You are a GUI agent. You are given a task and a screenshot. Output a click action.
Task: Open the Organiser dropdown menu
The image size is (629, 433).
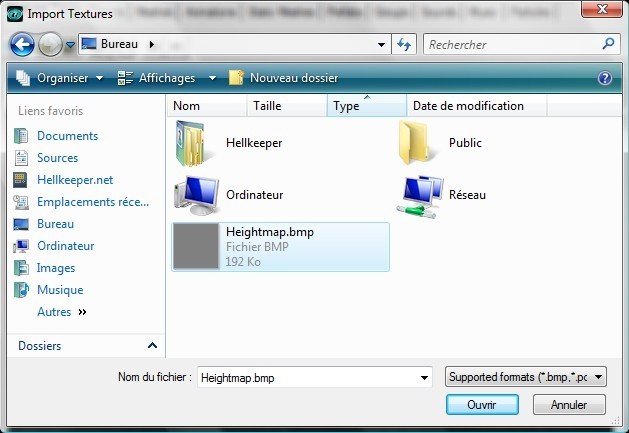(60, 78)
